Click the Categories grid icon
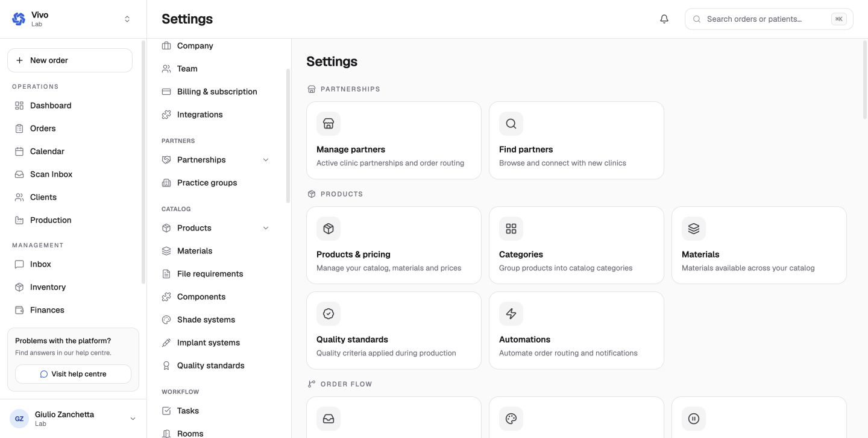Image resolution: width=868 pixels, height=438 pixels. (511, 229)
